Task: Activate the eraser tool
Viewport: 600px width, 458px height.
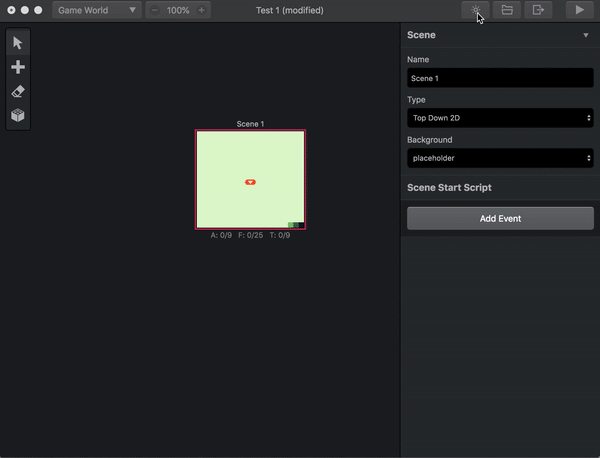Action: [x=18, y=91]
